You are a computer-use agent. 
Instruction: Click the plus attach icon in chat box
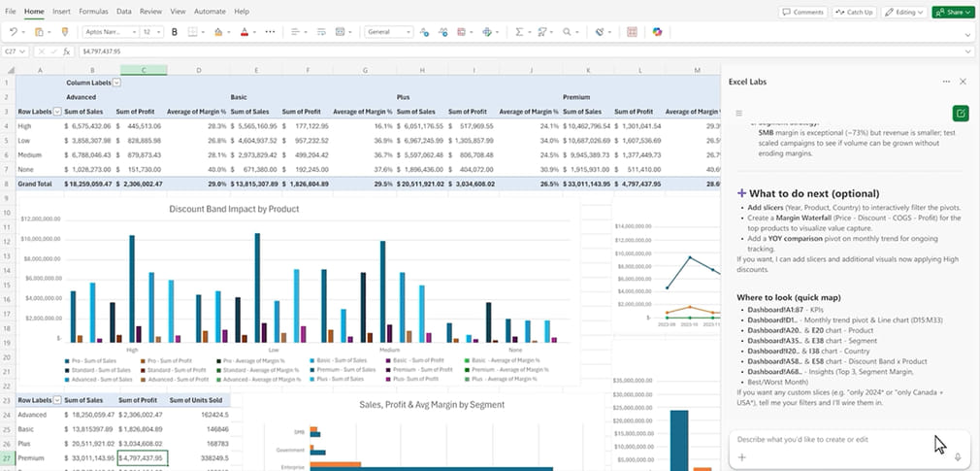click(x=742, y=456)
